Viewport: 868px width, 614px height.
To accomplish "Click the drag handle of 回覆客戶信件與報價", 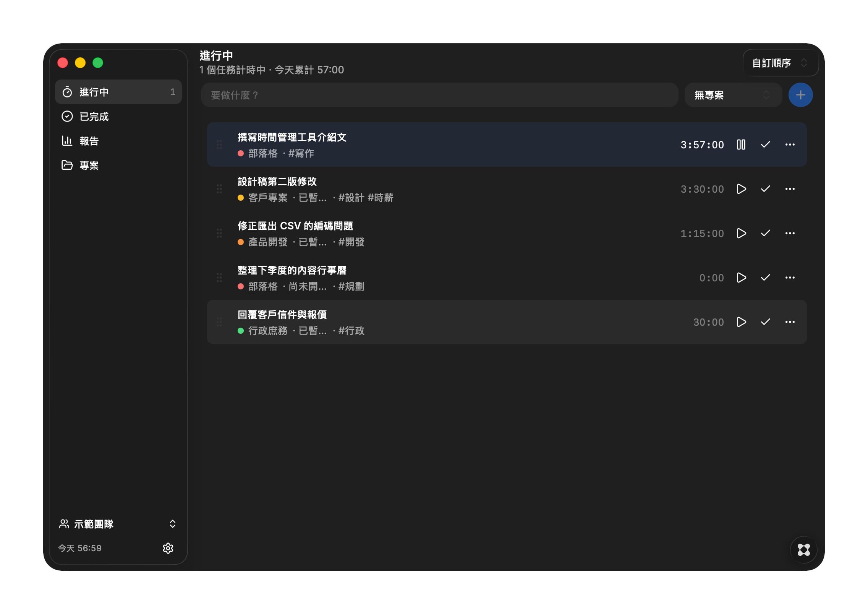I will (219, 322).
